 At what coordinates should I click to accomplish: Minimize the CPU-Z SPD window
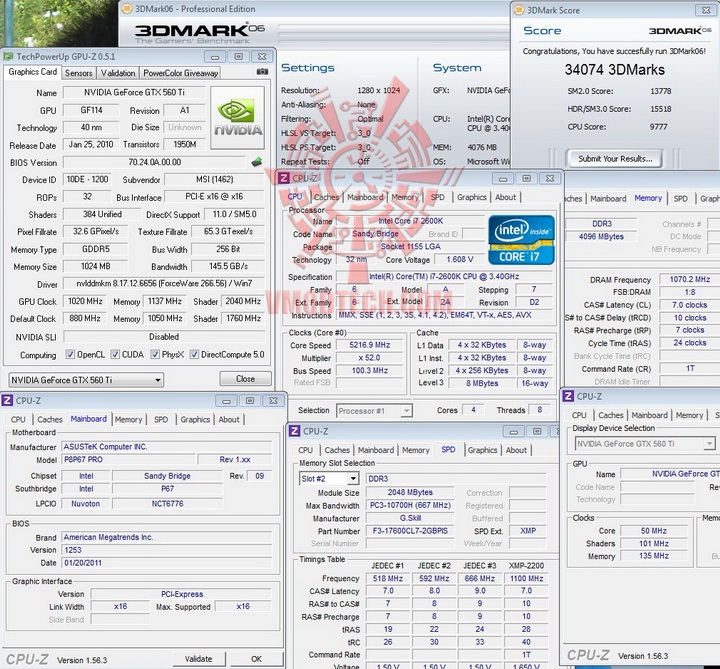pos(514,432)
